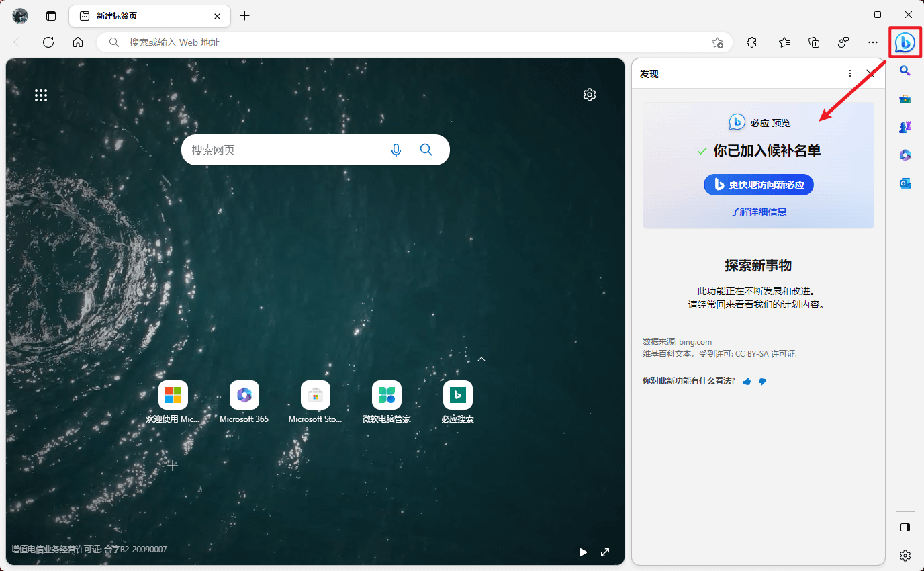Open Microsoft 365 icon in the sidebar
This screenshot has height=571, width=924.
[905, 155]
